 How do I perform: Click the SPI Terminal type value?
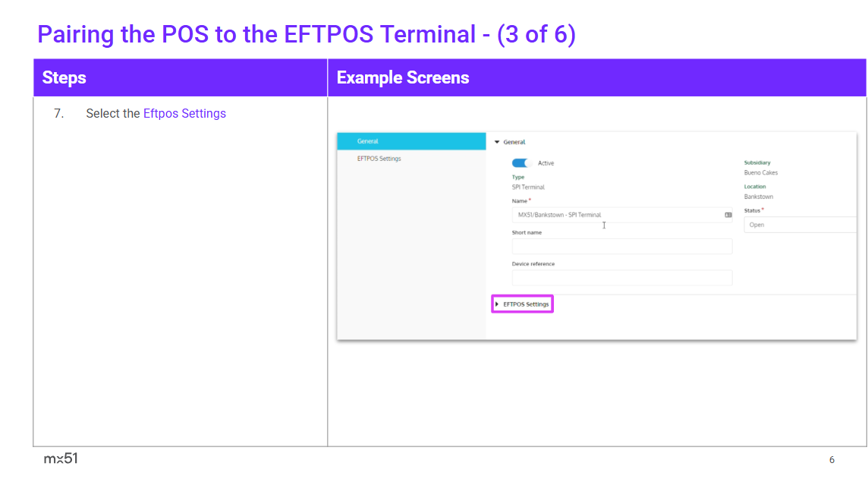click(x=528, y=187)
